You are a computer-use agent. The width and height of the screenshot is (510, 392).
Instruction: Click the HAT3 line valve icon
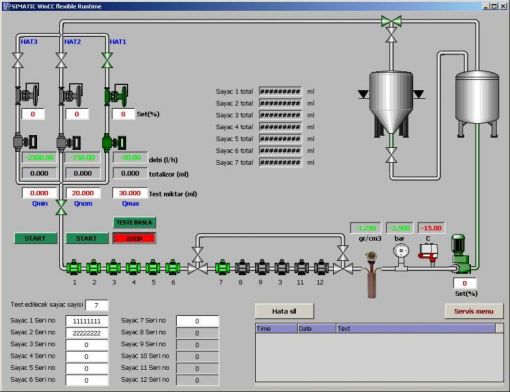coord(18,60)
